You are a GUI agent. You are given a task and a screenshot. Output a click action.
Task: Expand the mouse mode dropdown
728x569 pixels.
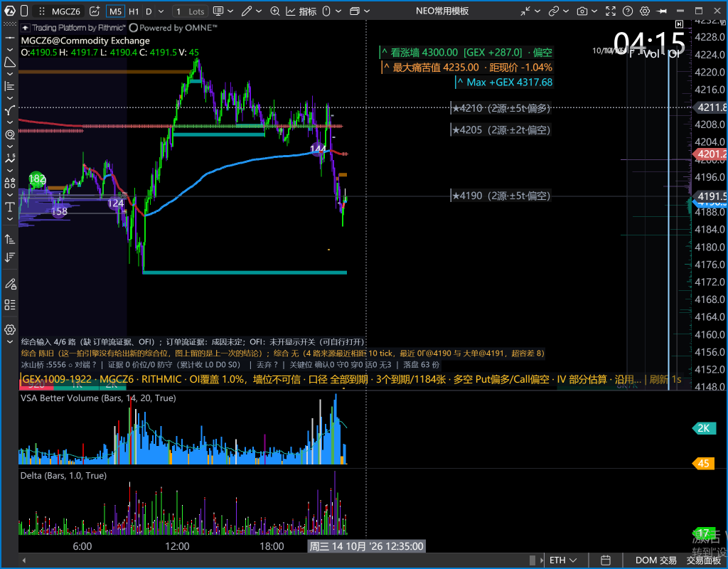(338, 11)
